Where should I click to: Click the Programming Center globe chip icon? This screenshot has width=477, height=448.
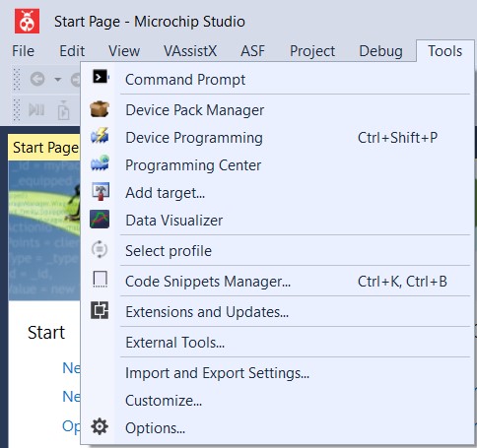[x=100, y=163]
